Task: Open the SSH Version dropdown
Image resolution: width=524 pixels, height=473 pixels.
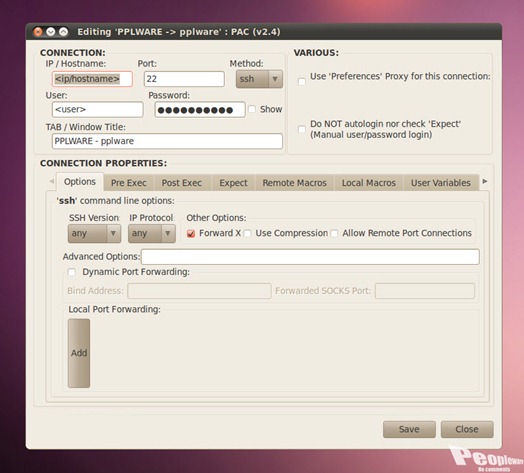Action: click(94, 233)
